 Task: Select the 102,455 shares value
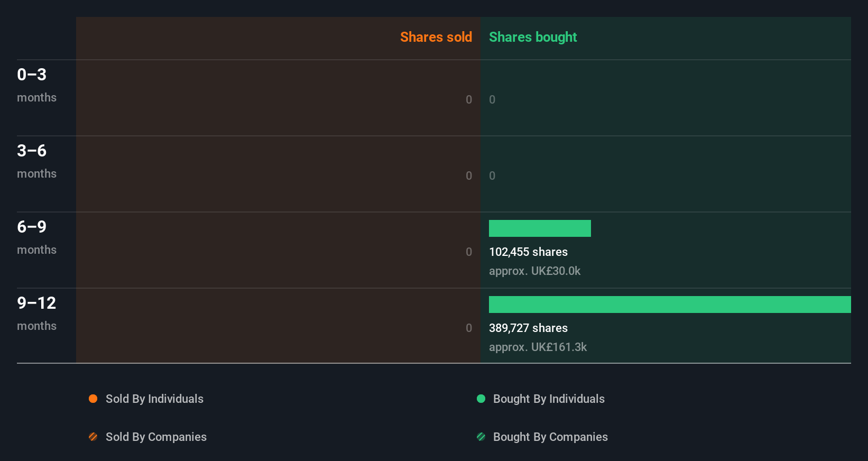(x=528, y=252)
